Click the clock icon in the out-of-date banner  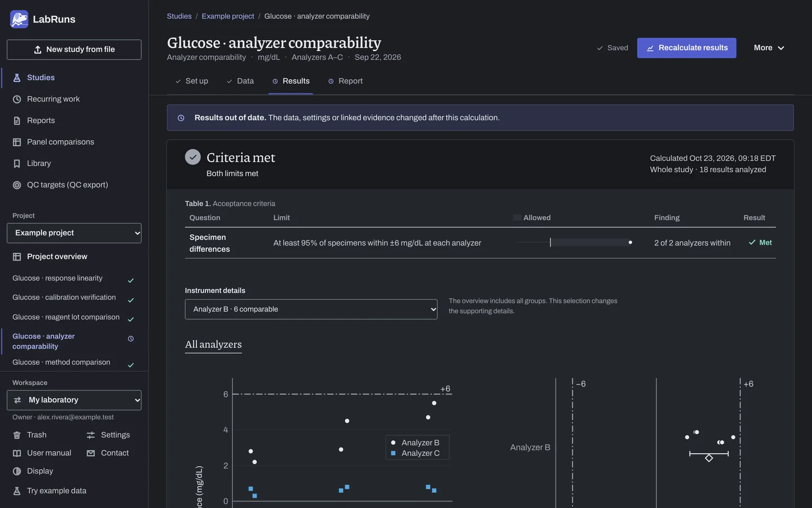coord(181,118)
